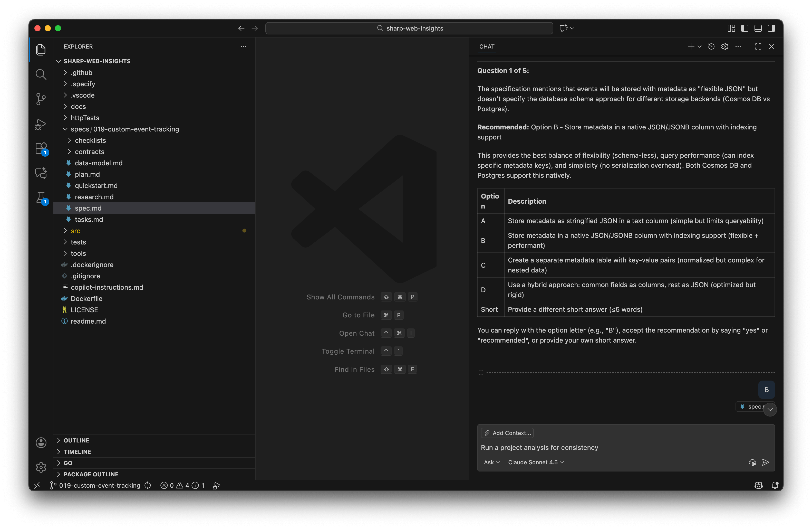Open the Extensions view
Viewport: 812px width, 529px height.
41,148
